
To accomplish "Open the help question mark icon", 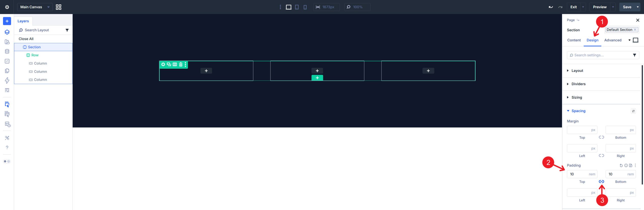I will point(7,148).
